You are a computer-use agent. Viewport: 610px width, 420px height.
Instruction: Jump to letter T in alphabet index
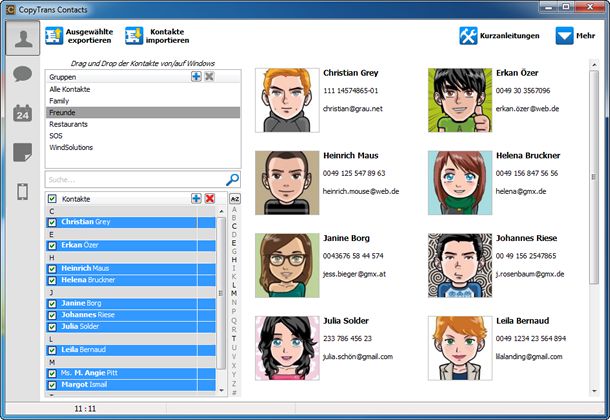[x=234, y=338]
